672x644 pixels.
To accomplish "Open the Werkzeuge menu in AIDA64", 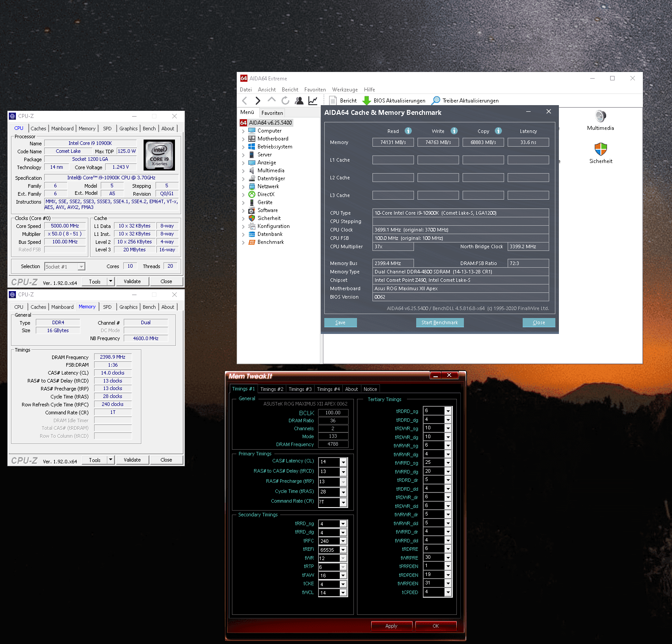I will click(x=345, y=90).
